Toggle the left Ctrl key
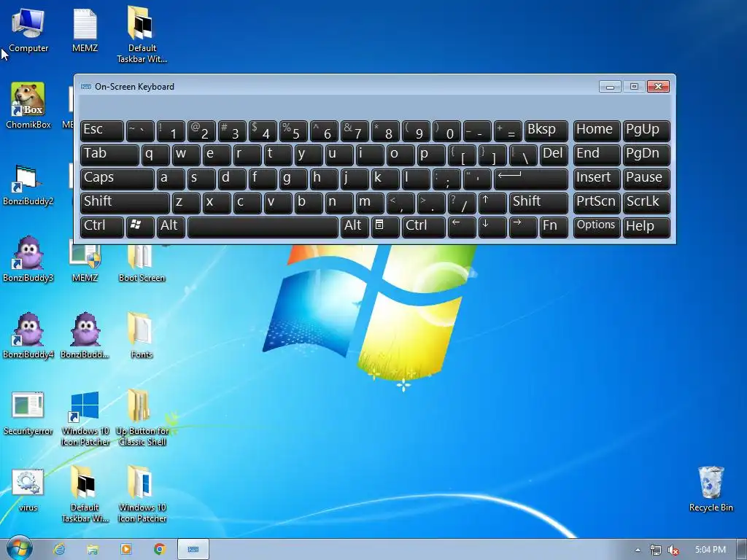747x560 pixels. coord(102,227)
